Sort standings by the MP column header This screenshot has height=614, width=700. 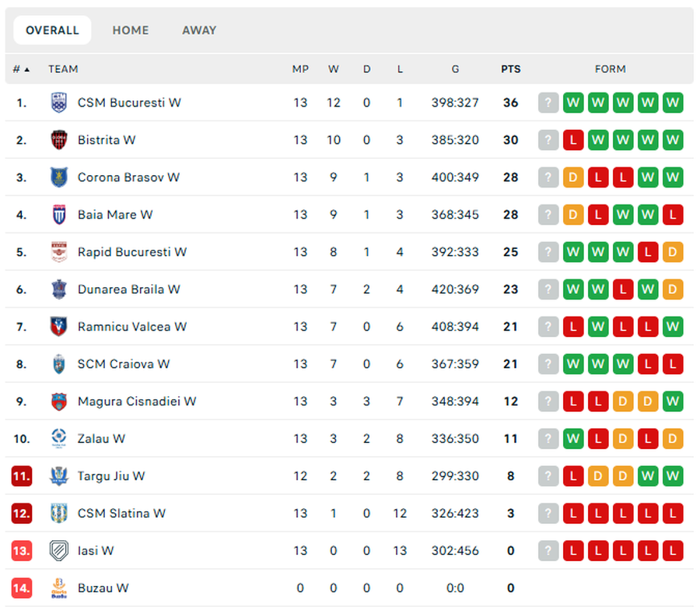pyautogui.click(x=300, y=69)
